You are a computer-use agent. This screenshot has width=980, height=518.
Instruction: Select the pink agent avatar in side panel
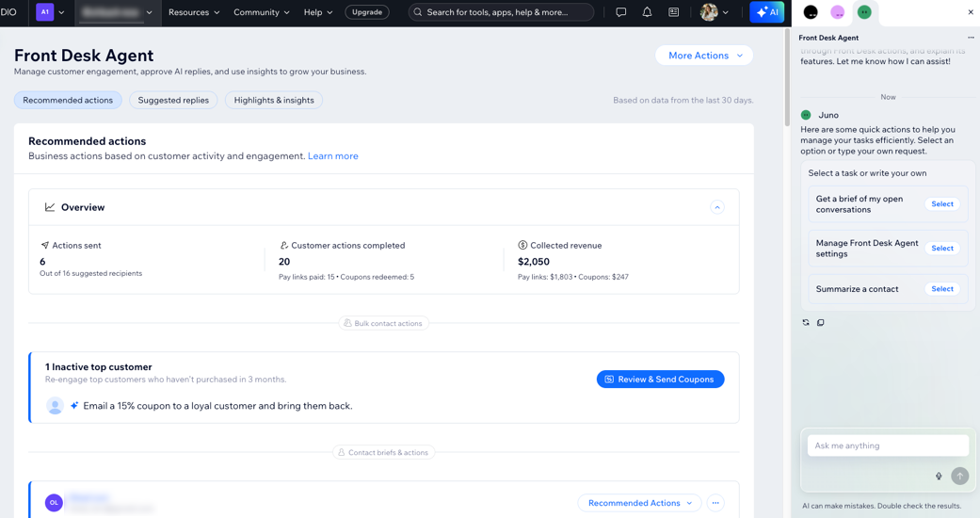(x=838, y=12)
